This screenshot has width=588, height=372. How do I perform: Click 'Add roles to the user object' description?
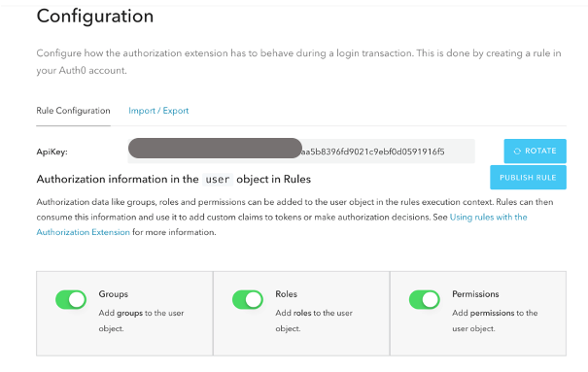[314, 321]
